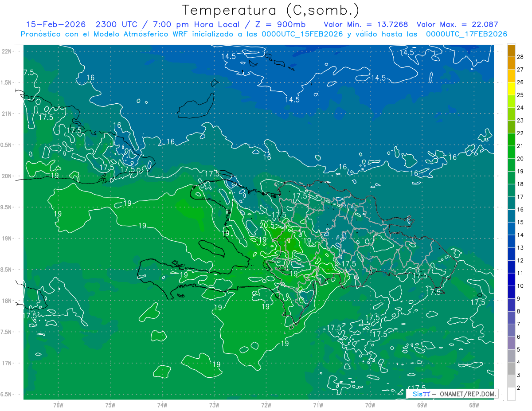
Task: Click the "18N" latitude label
Action: [x=7, y=301]
